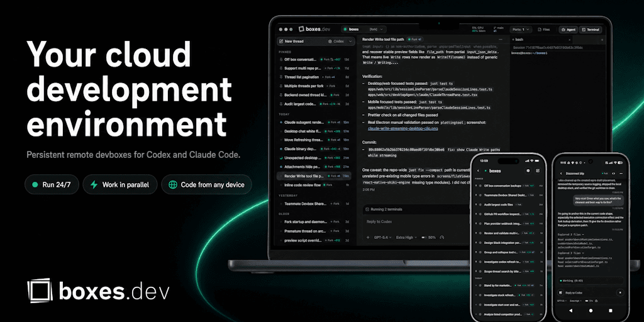644x322 pixels.
Task: Open the Ports: 1 dropdown
Action: click(521, 30)
